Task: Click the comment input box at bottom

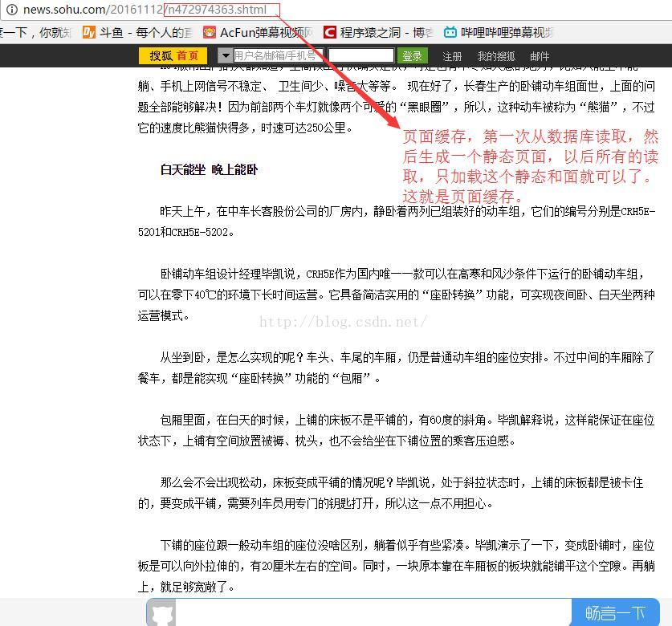Action: (x=373, y=612)
